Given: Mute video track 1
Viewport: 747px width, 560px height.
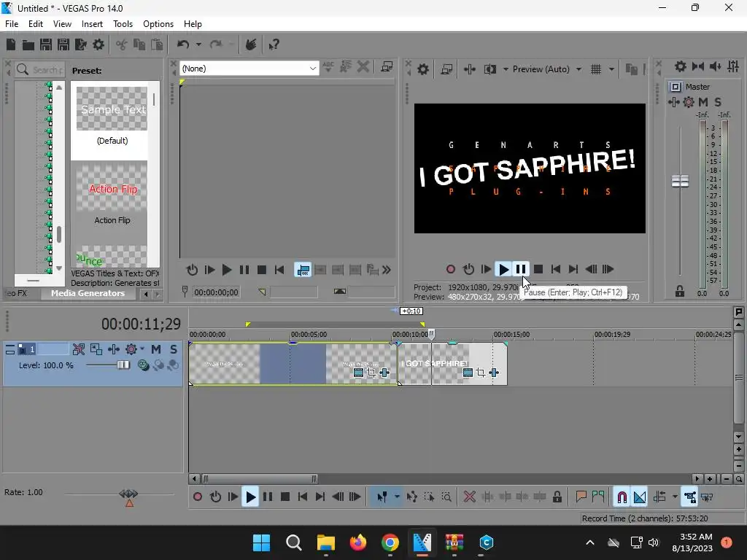Looking at the screenshot, I should (156, 349).
